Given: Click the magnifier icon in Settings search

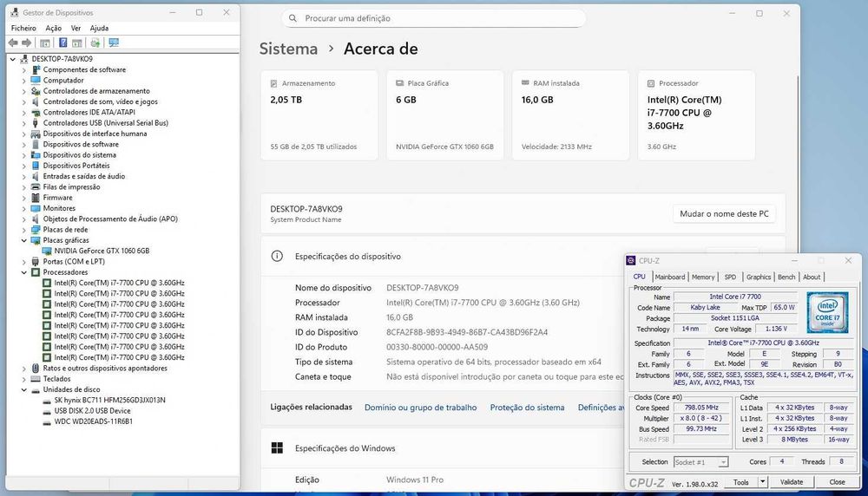Looking at the screenshot, I should [293, 18].
